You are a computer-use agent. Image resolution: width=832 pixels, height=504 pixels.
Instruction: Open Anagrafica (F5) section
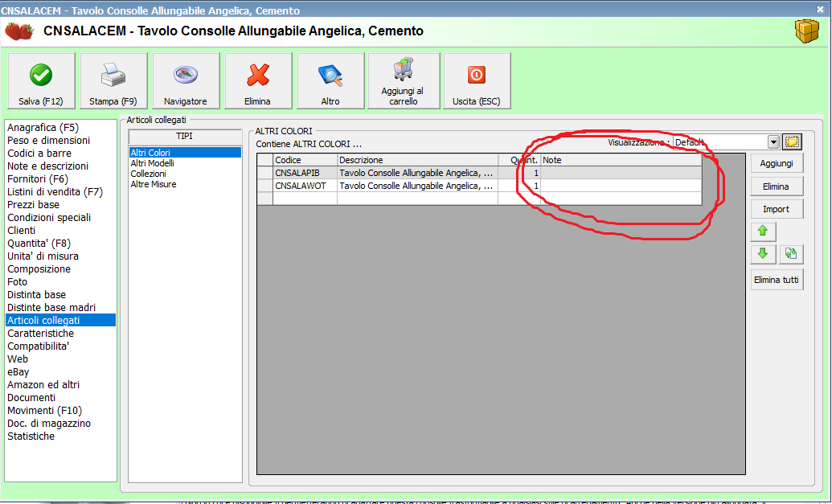[60, 127]
